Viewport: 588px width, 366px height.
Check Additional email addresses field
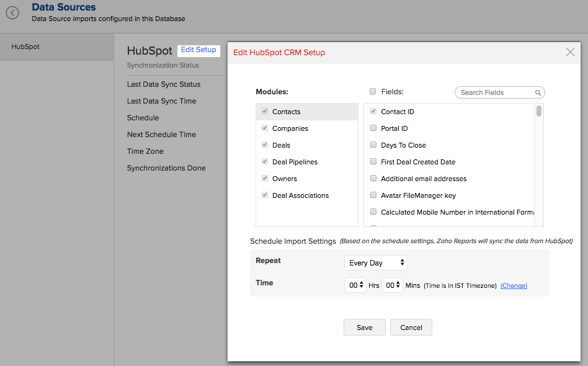pyautogui.click(x=373, y=178)
